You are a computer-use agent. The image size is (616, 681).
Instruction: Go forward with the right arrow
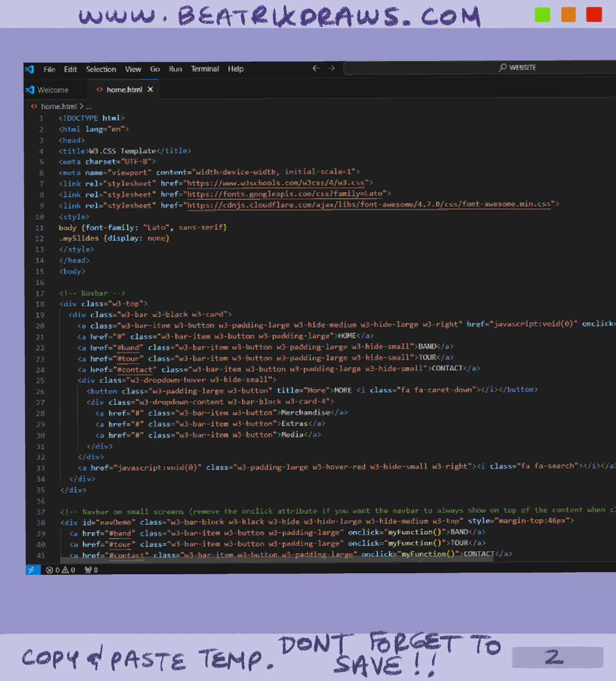pyautogui.click(x=331, y=68)
